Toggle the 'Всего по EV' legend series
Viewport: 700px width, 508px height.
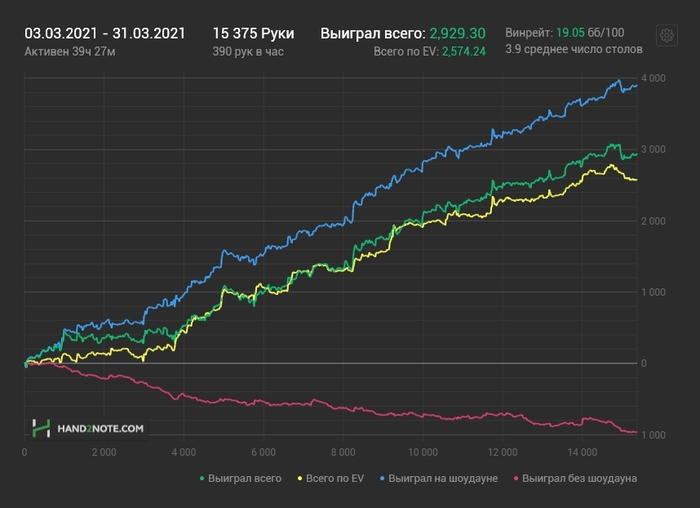click(331, 479)
